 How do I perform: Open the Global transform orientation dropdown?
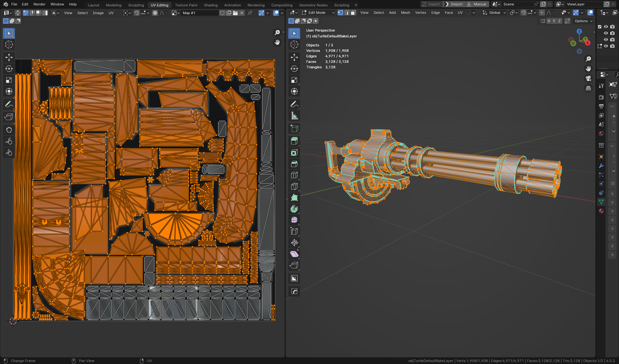pos(495,13)
